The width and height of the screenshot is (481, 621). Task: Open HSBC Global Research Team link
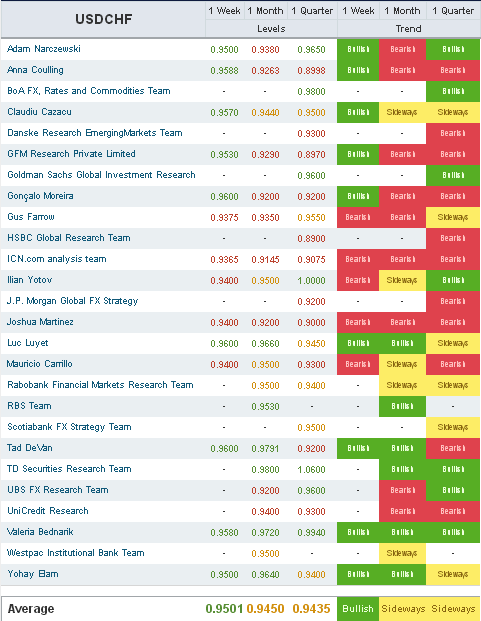[68, 238]
